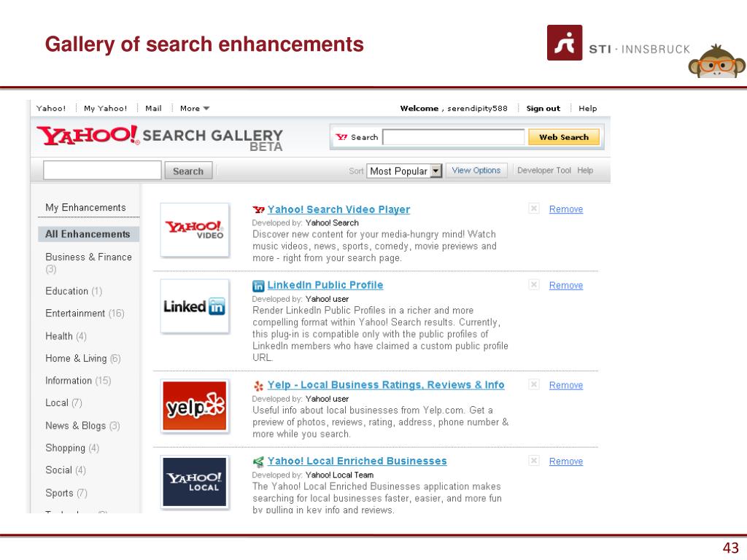Open the Developer Tool link
Viewport: 747px width, 560px height.
[544, 171]
